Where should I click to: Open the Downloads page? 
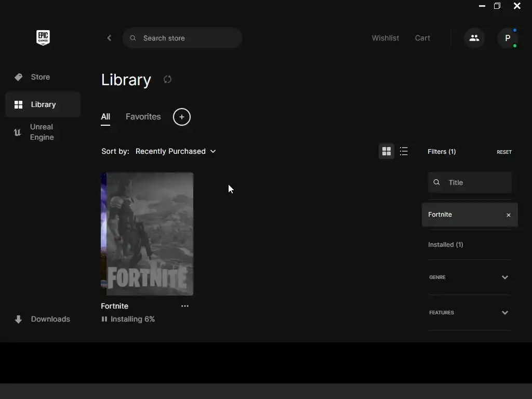43,320
